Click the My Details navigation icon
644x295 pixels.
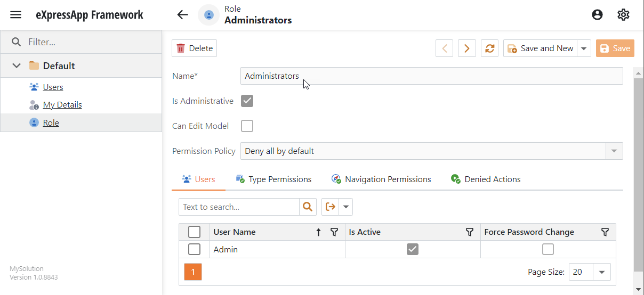coord(34,105)
